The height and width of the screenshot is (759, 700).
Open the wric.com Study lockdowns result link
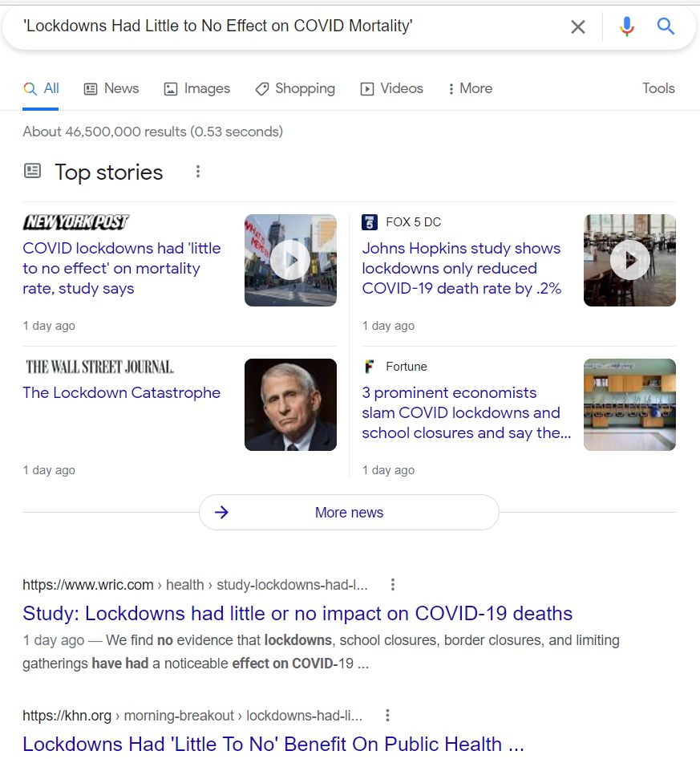click(x=297, y=614)
